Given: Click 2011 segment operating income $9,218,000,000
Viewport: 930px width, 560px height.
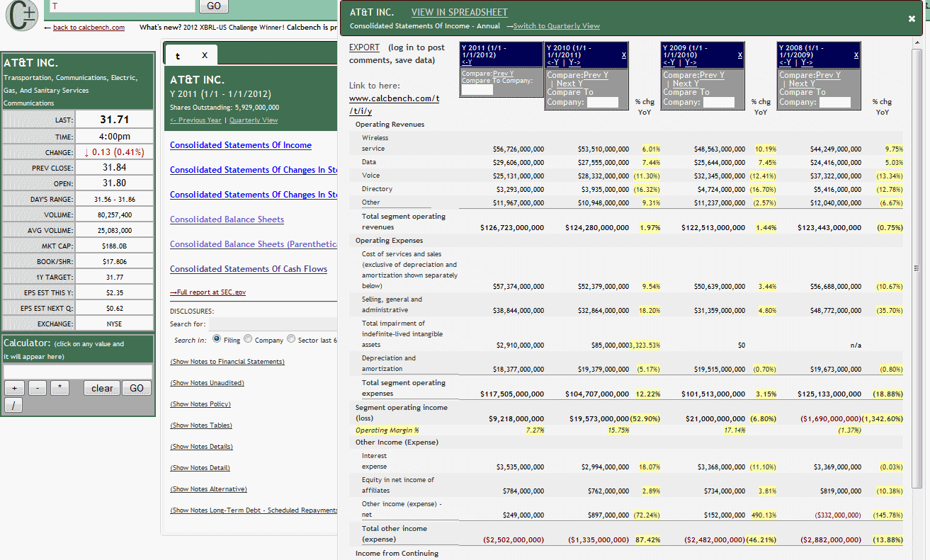Looking at the screenshot, I should 516,418.
